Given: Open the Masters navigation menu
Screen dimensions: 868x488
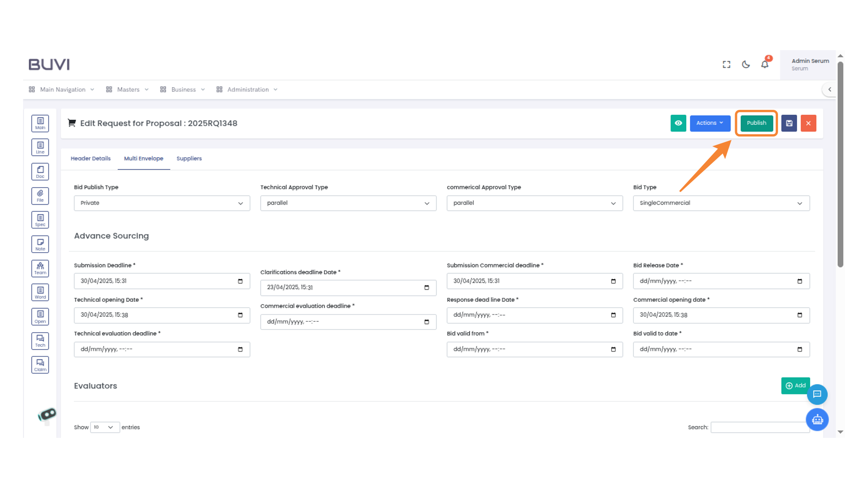Looking at the screenshot, I should click(128, 89).
